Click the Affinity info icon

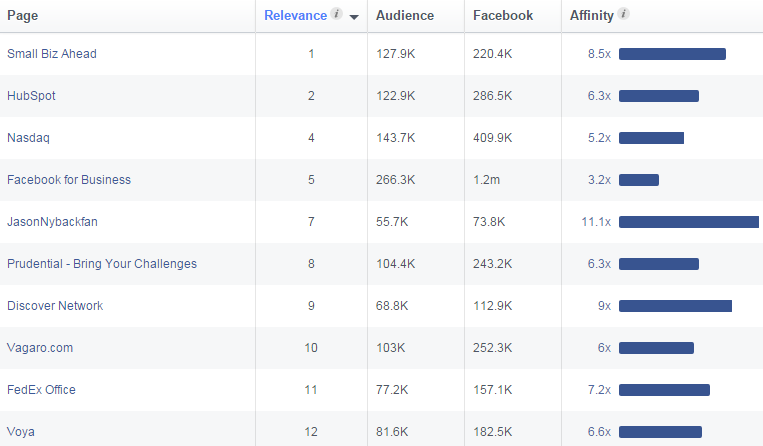point(624,14)
